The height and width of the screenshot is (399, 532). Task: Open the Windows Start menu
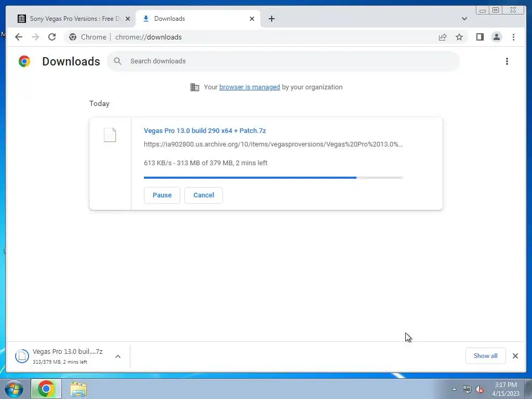tap(14, 389)
